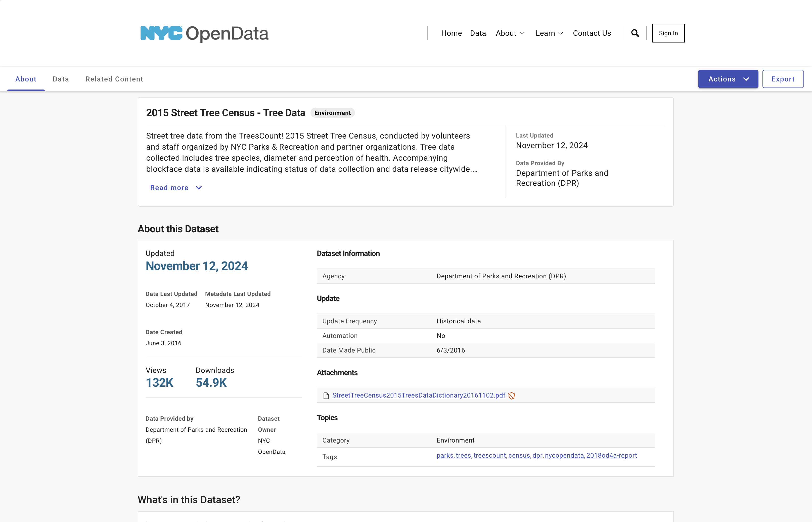Click the Sign In button

coord(668,33)
